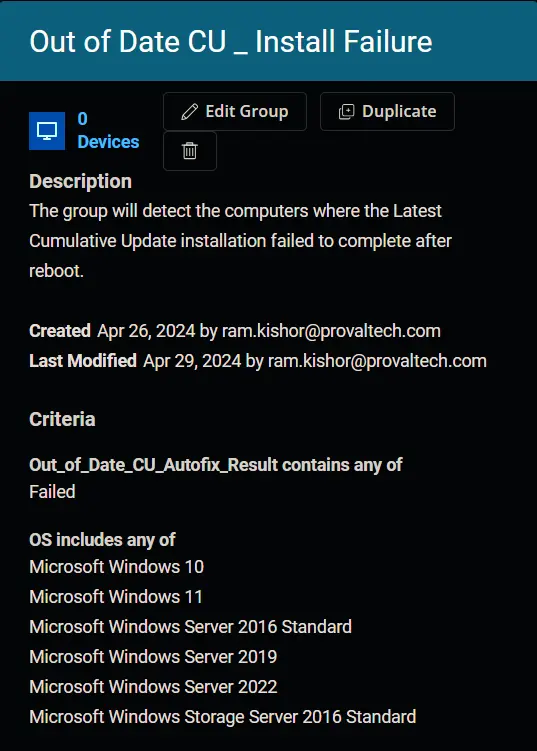Click the email on the Last Modified line
The height and width of the screenshot is (751, 537).
pyautogui.click(x=377, y=361)
